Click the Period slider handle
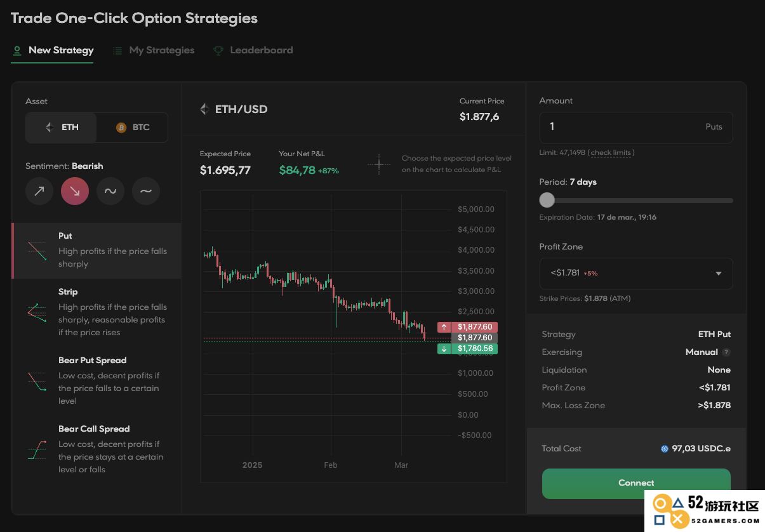 click(547, 201)
